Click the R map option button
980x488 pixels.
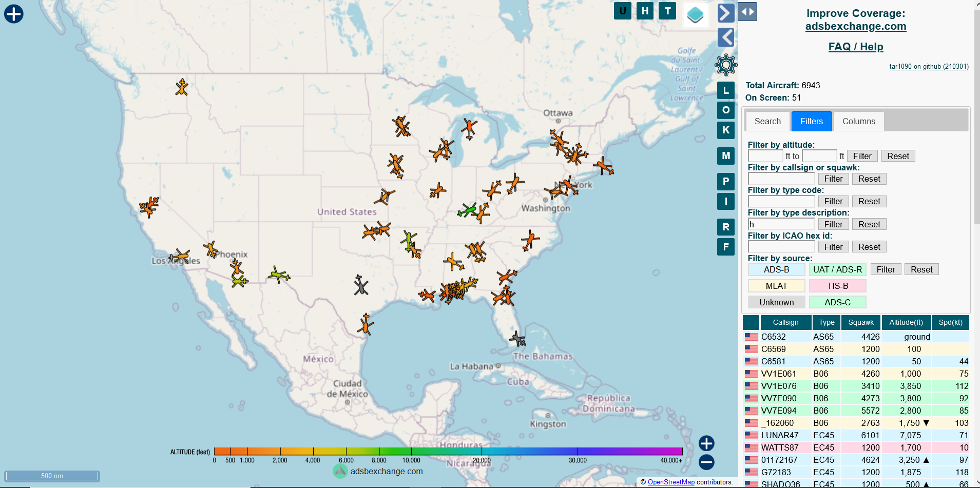[726, 227]
